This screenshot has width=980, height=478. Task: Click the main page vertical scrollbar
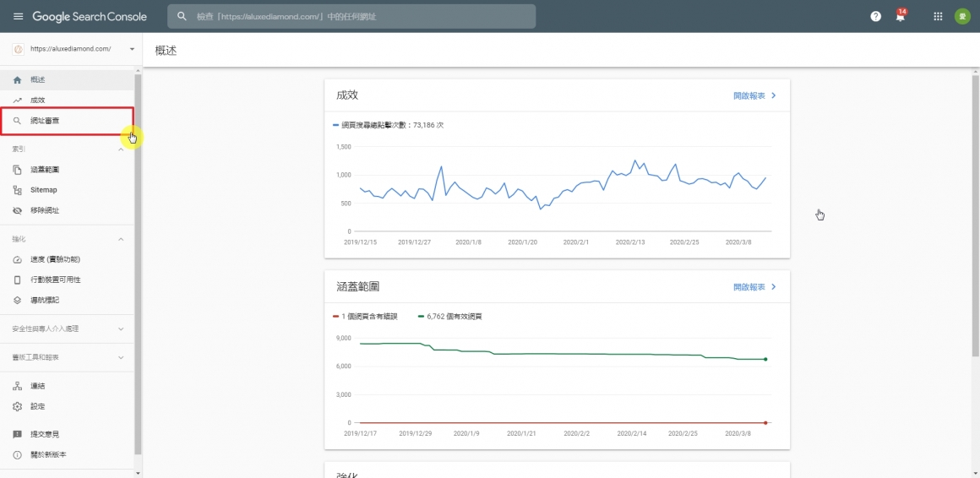pyautogui.click(x=975, y=215)
